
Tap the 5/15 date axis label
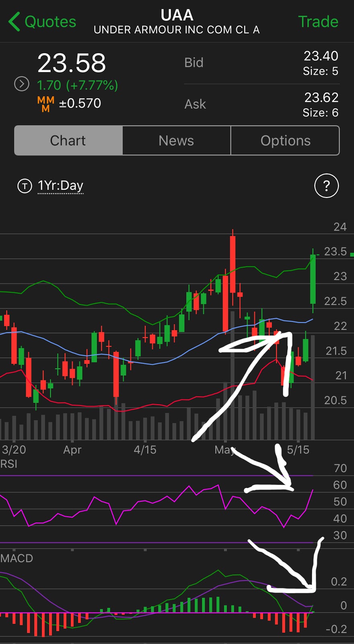tap(298, 450)
